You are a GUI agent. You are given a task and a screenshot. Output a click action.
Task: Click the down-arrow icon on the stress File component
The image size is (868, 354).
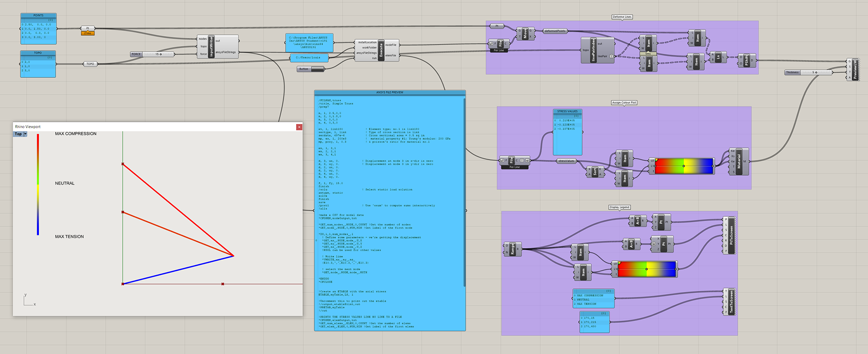527,160
